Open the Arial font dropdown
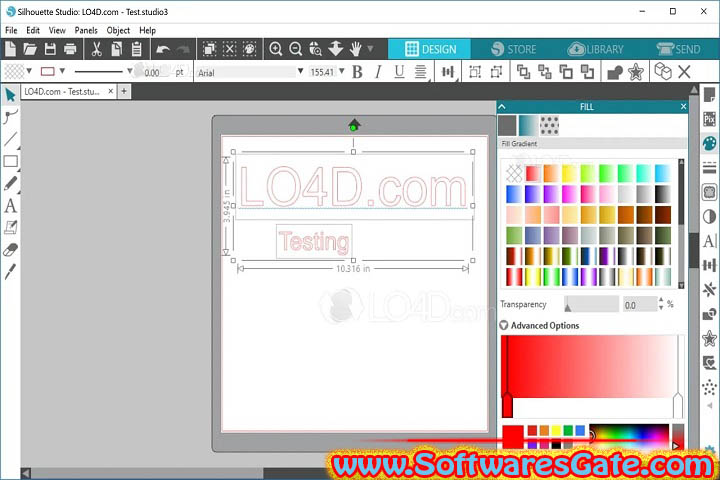 [300, 72]
